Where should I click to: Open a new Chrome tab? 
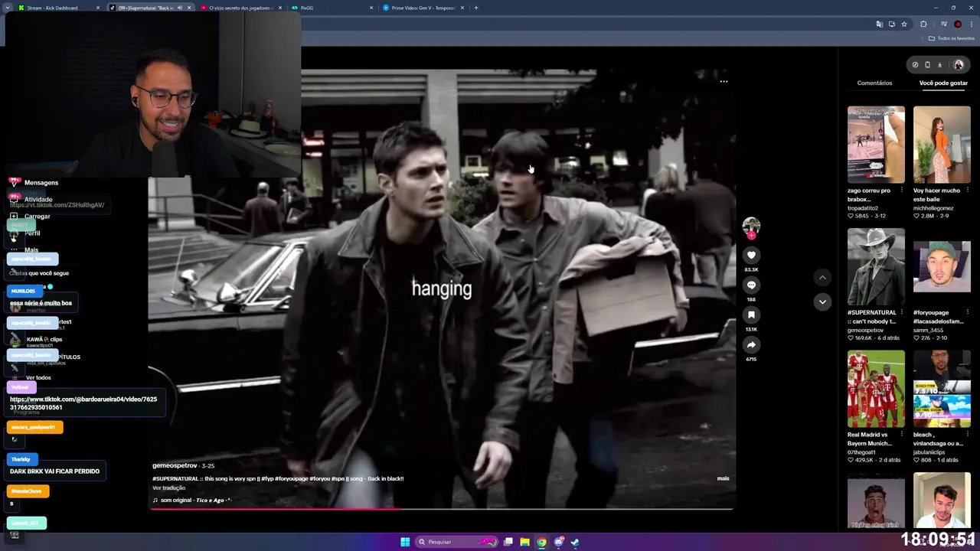(475, 8)
